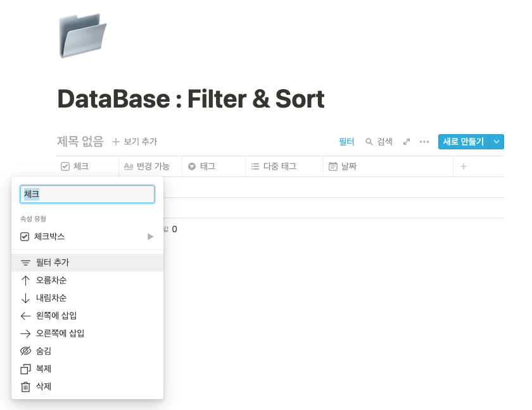This screenshot has width=532, height=410.
Task: Click the page title DataBase : Filter & Sort
Action: point(191,99)
